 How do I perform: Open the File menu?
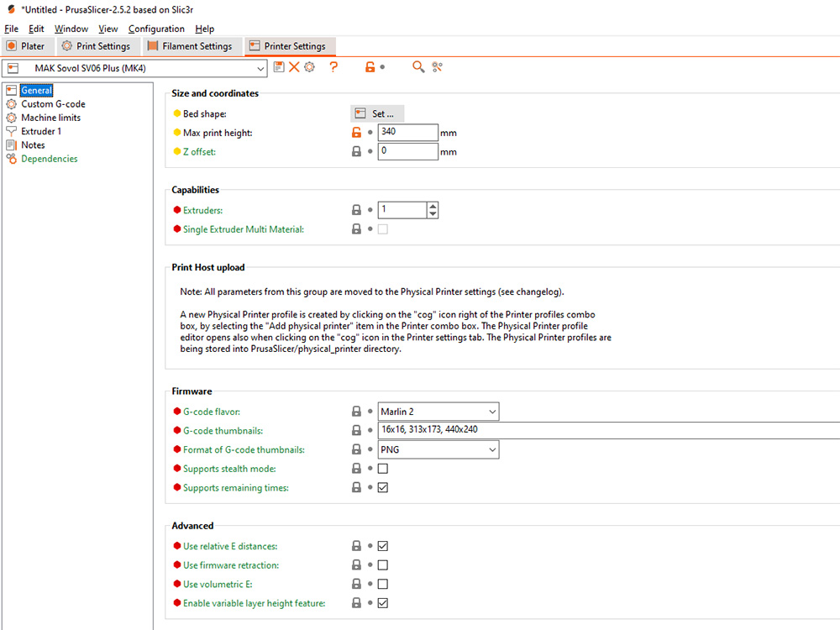pyautogui.click(x=11, y=29)
